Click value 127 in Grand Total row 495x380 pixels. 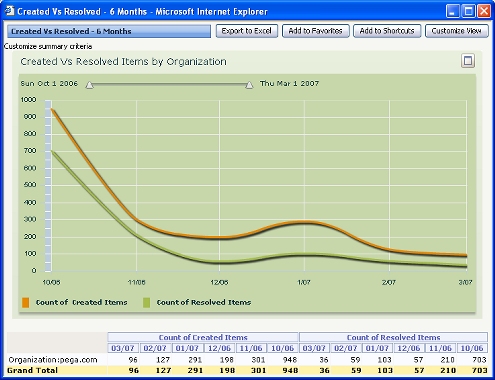point(163,370)
